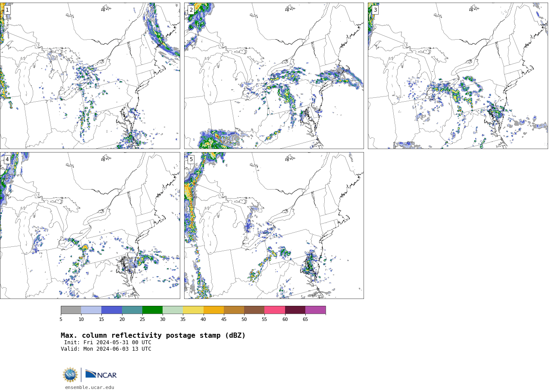Open ensemble member 3 reflectivity map
Image resolution: width=552 pixels, height=392 pixels.
coord(458,76)
